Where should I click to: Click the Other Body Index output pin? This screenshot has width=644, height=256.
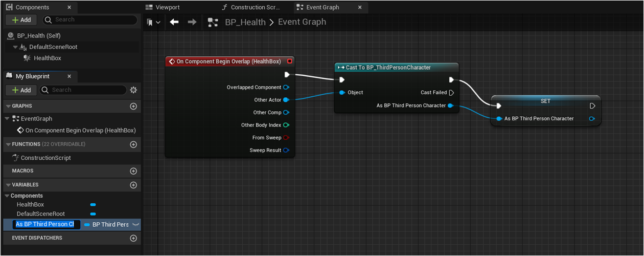point(286,125)
